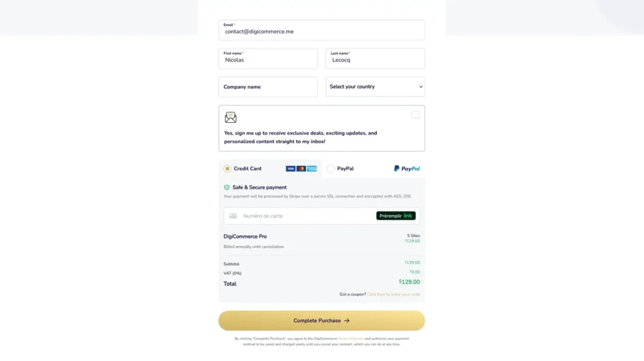Click the envelope newsletter icon
Image resolution: width=644 pixels, height=361 pixels.
coord(230,118)
